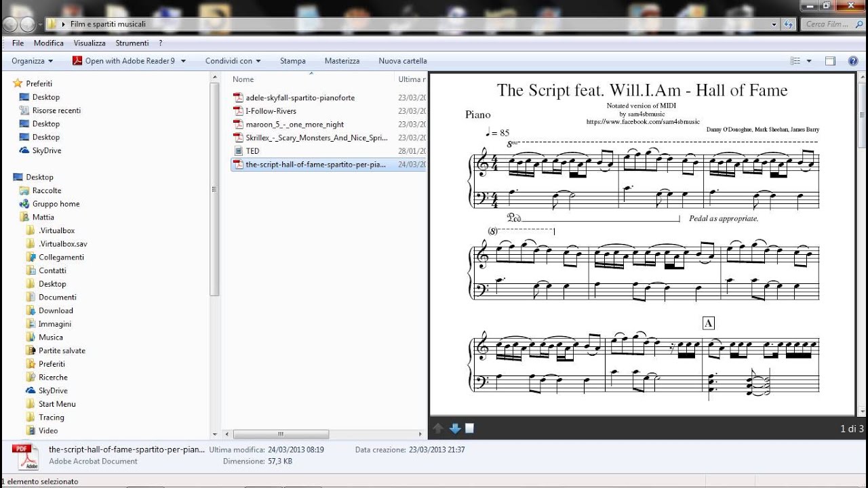Screen dimensions: 868x488
Task: Select maroon_5_-_one_more_night file name
Action: 295,124
